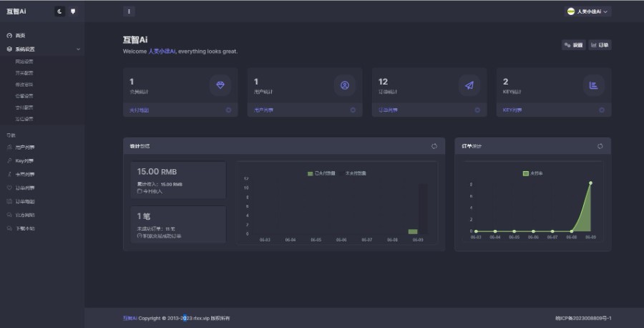Click the bar chart icon on KEY统计 card
644x328 pixels.
click(x=593, y=85)
